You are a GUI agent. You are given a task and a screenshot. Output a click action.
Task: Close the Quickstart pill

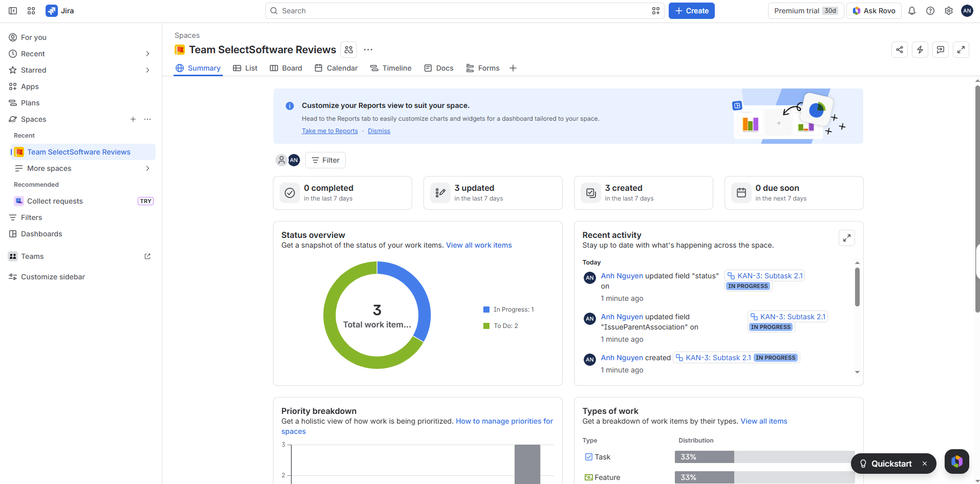tap(925, 464)
